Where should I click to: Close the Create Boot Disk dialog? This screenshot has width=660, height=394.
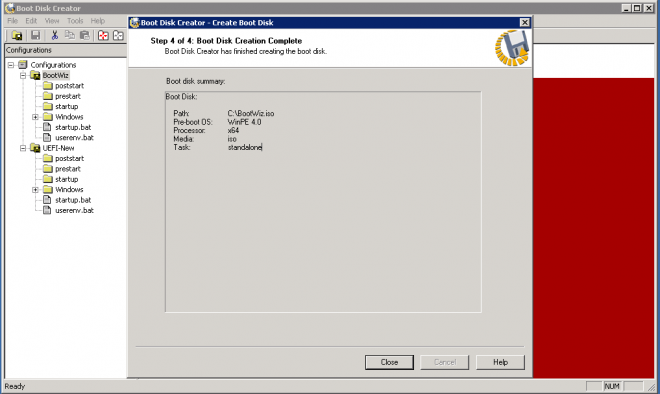pyautogui.click(x=524, y=22)
